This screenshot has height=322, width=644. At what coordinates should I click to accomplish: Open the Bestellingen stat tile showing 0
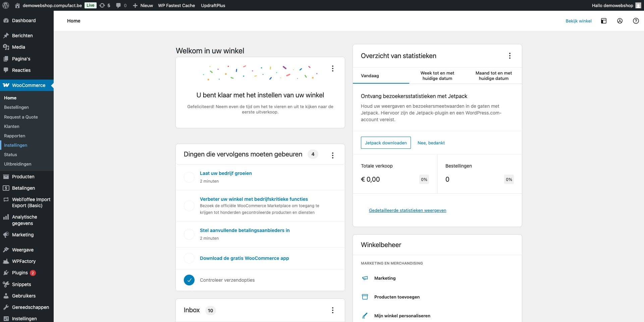[480, 174]
